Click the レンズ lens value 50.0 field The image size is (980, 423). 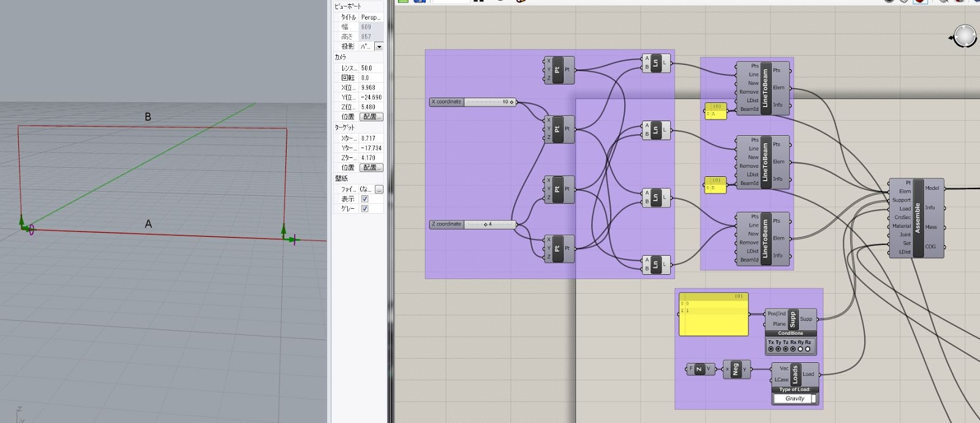(x=371, y=68)
